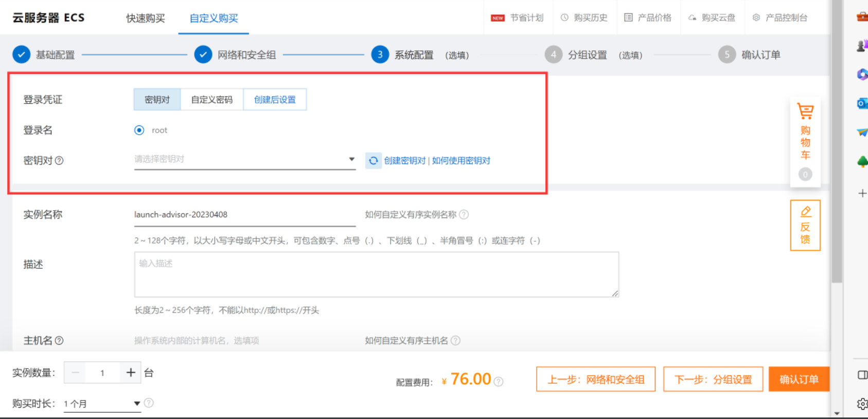Image resolution: width=868 pixels, height=419 pixels.
Task: Select the root login name radio button
Action: pos(139,130)
